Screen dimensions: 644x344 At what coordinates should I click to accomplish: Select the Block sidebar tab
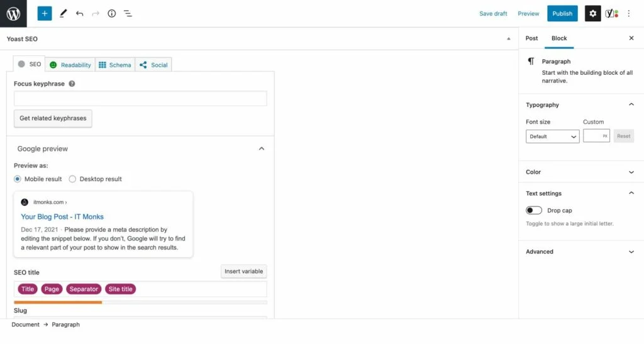coord(559,38)
